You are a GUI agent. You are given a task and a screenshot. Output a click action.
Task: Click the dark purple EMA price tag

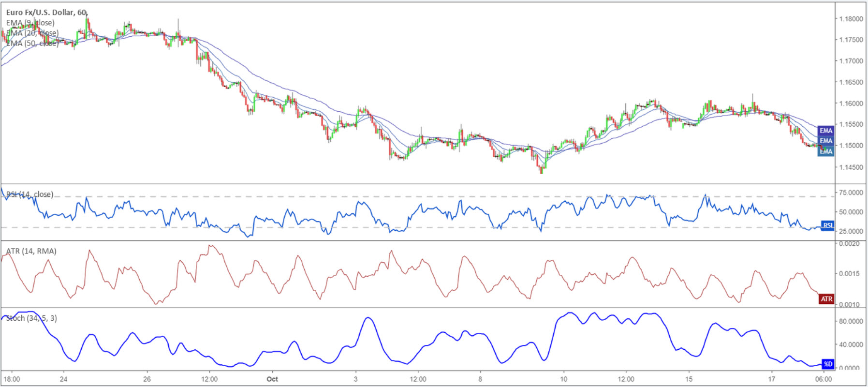tap(826, 131)
